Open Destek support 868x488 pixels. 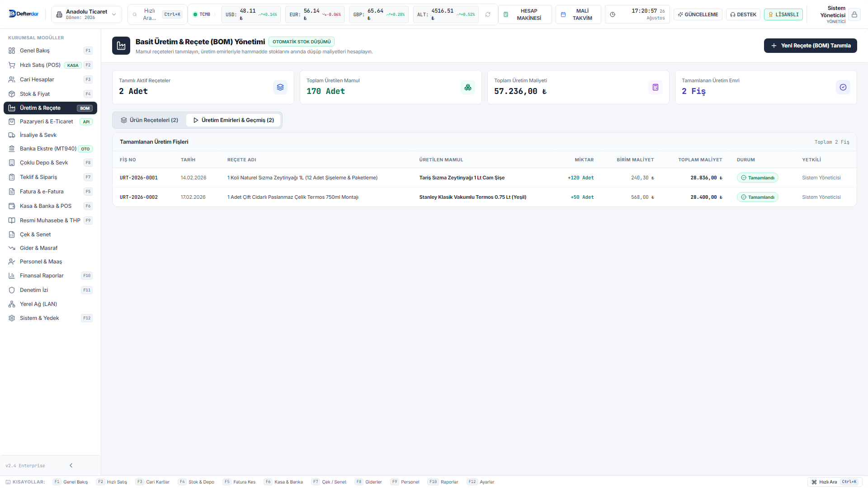pyautogui.click(x=743, y=14)
